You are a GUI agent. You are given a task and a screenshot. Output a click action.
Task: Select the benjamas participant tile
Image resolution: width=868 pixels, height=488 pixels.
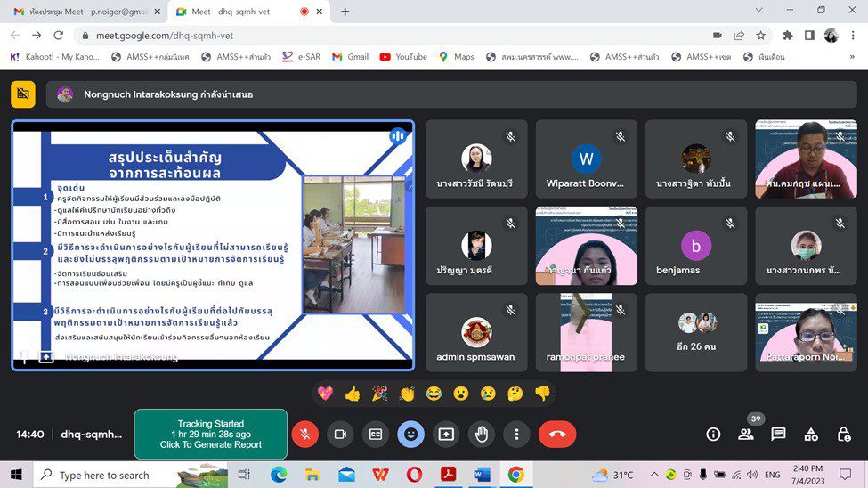(x=696, y=246)
